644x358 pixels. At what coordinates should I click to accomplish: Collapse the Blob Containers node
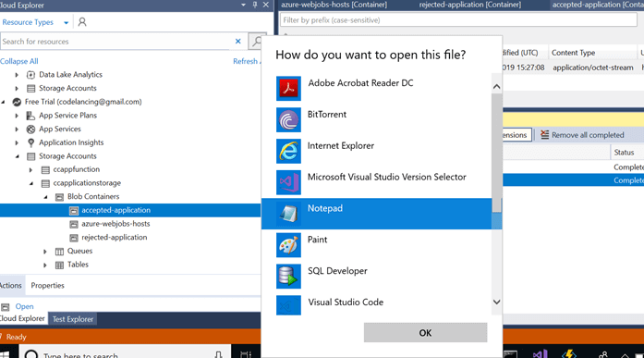(45, 197)
